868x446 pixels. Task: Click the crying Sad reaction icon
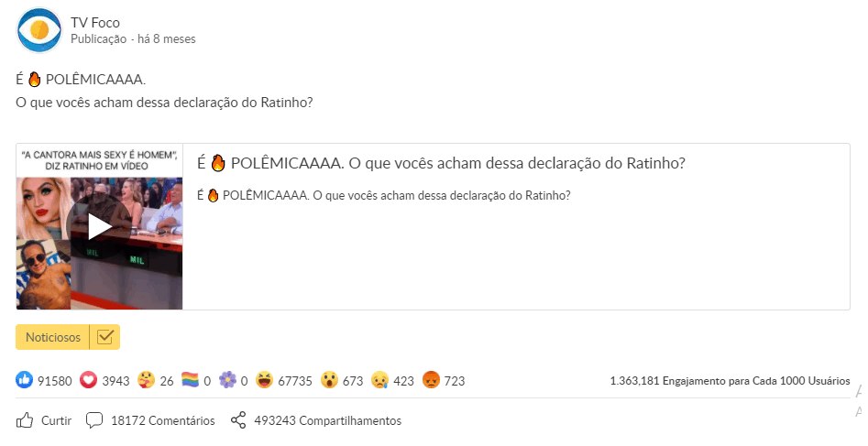(x=379, y=381)
